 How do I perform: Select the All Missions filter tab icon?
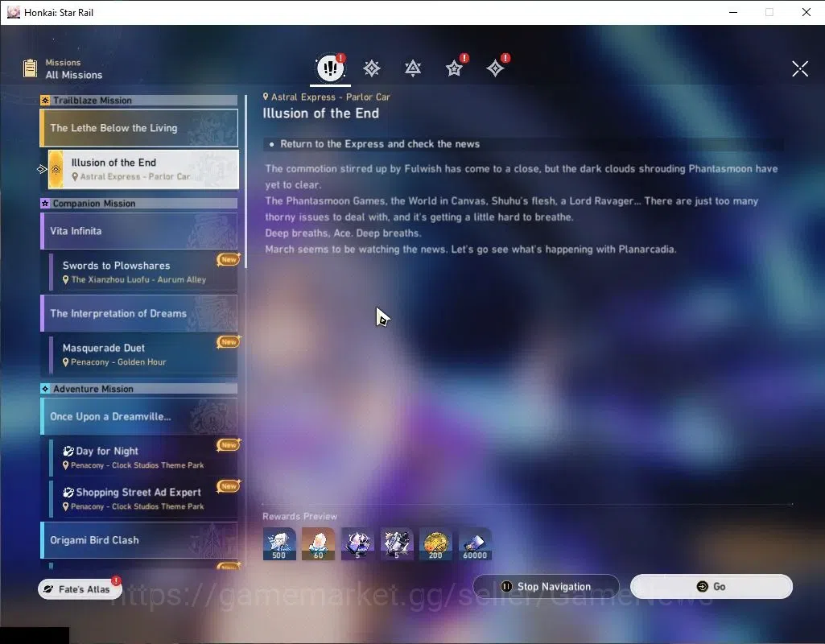tap(330, 68)
